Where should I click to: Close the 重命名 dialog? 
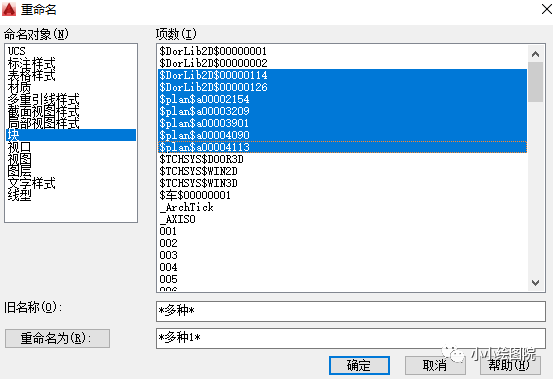[546, 9]
